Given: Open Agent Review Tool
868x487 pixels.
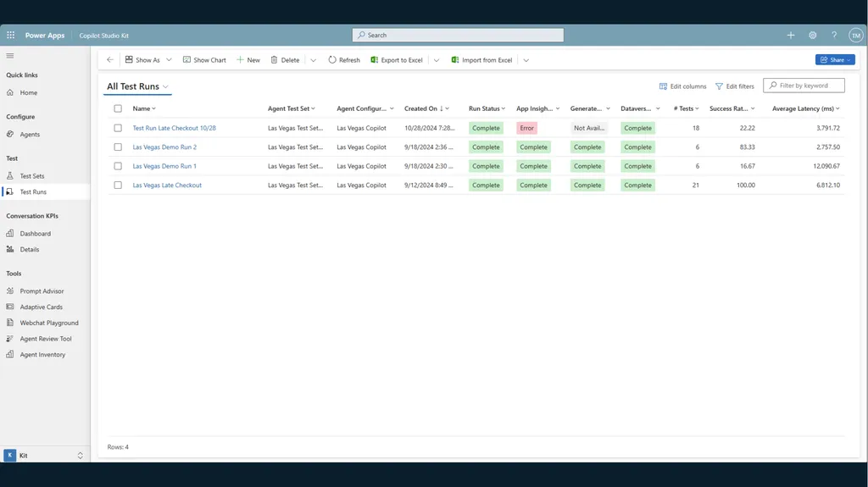Looking at the screenshot, I should coord(45,339).
